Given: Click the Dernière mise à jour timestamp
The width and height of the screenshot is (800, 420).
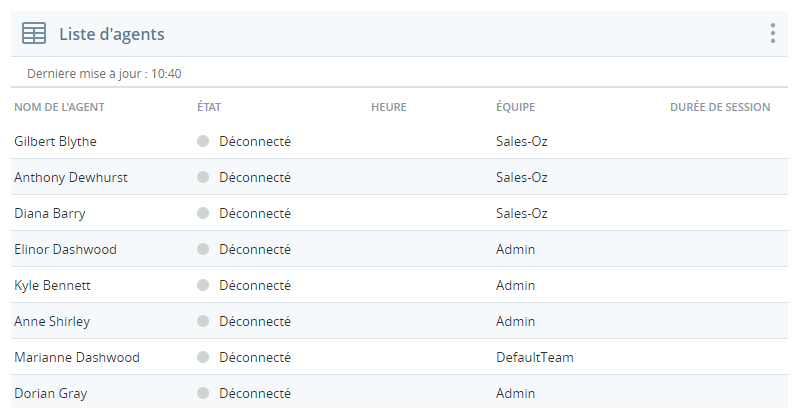Looking at the screenshot, I should [104, 73].
